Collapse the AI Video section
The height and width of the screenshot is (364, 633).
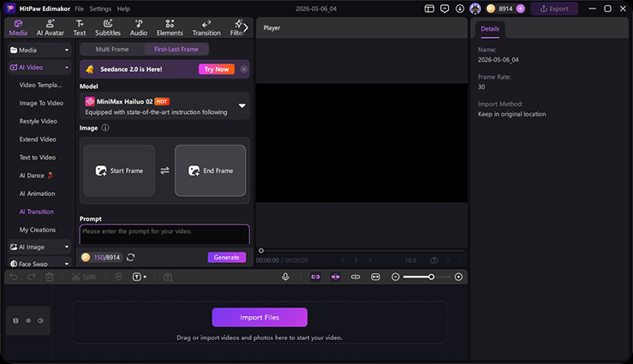click(67, 68)
